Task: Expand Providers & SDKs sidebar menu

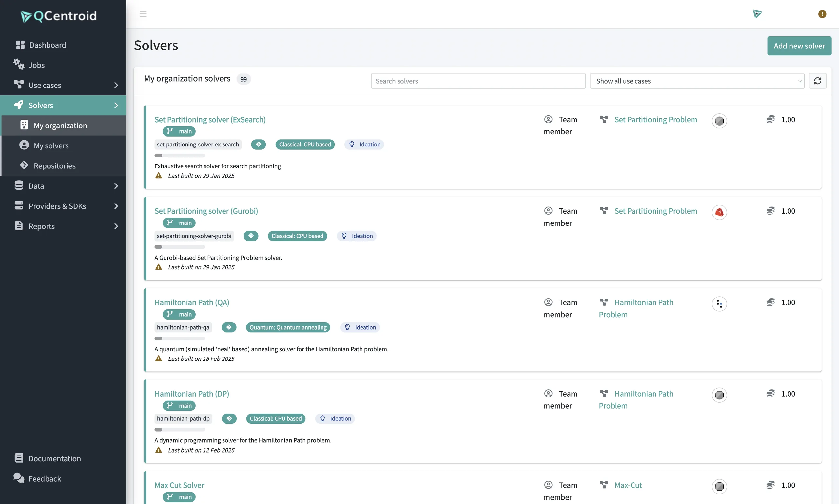Action: [63, 206]
